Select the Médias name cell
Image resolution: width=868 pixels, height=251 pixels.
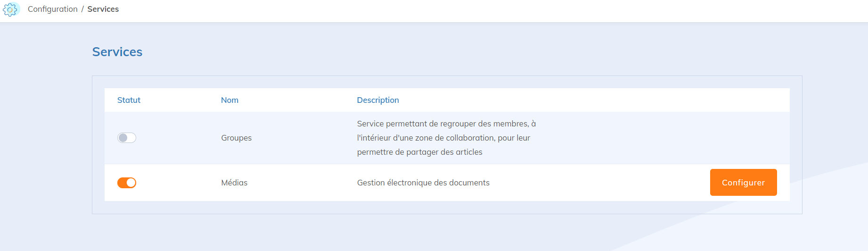[234, 183]
